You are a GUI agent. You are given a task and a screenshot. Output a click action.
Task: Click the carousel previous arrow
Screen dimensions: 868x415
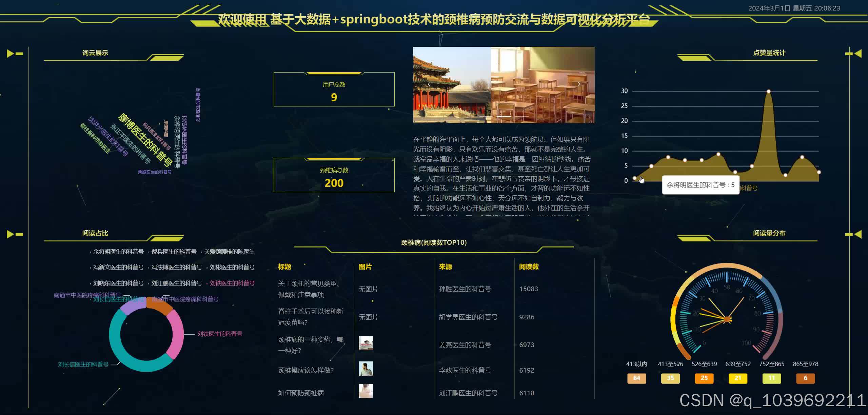pyautogui.click(x=429, y=84)
